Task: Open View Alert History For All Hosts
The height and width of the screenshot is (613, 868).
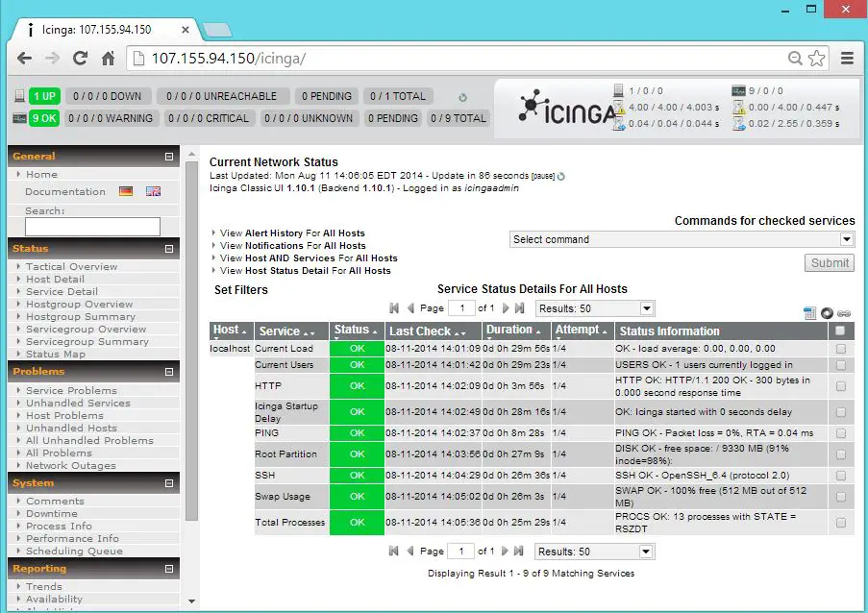Action: [x=292, y=233]
